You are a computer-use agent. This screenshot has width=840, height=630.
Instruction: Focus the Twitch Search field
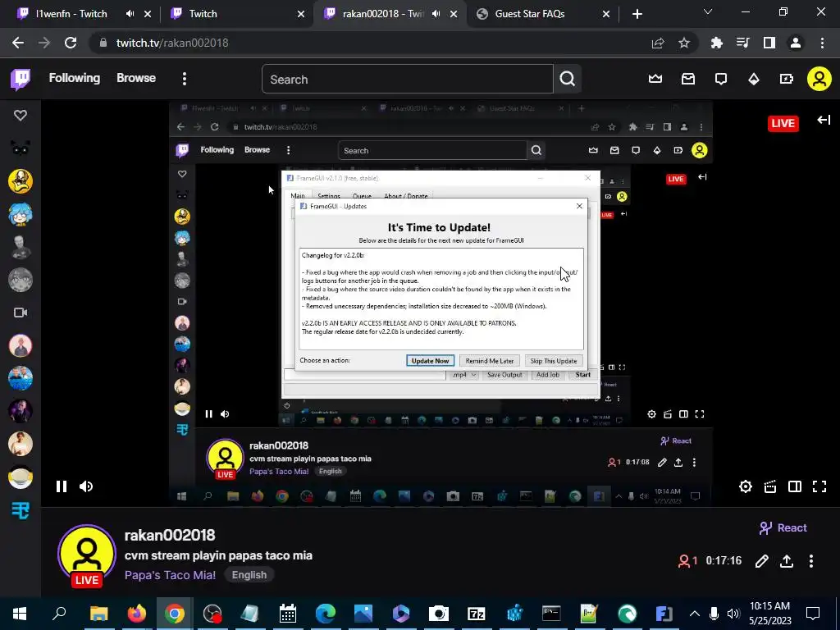[407, 80]
